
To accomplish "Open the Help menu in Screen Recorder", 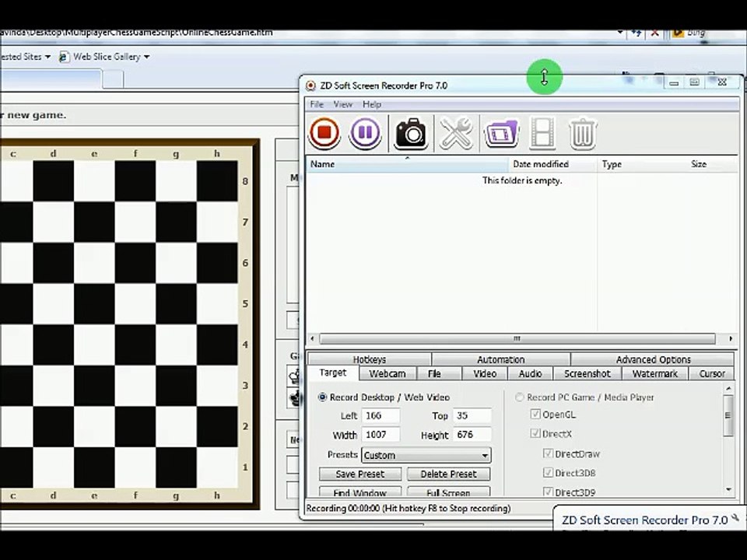I will [x=372, y=104].
